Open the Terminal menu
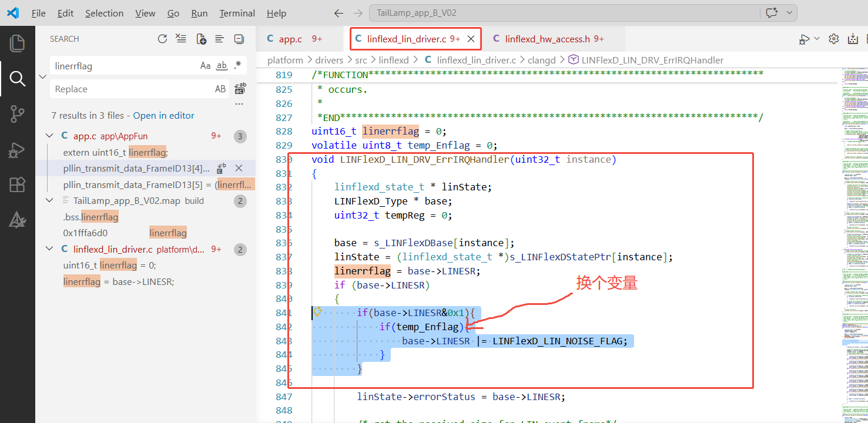The height and width of the screenshot is (423, 868). click(x=236, y=13)
